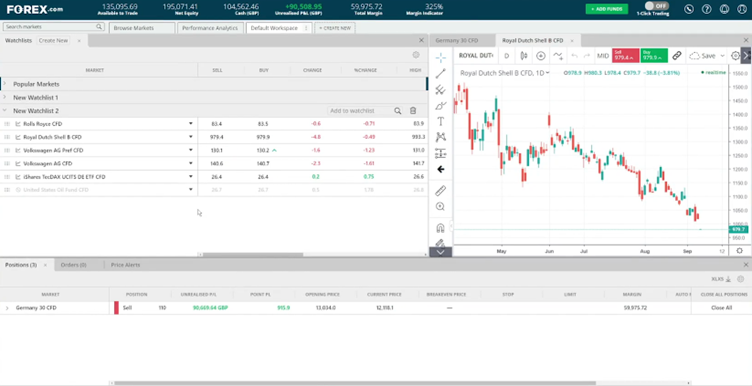Select the arrow marker tool
The width and height of the screenshot is (752, 386).
441,169
